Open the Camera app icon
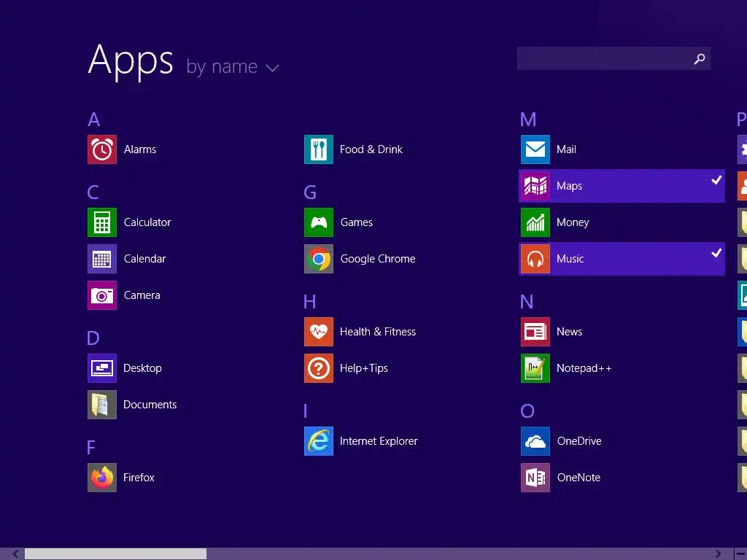The image size is (747, 560). tap(102, 295)
